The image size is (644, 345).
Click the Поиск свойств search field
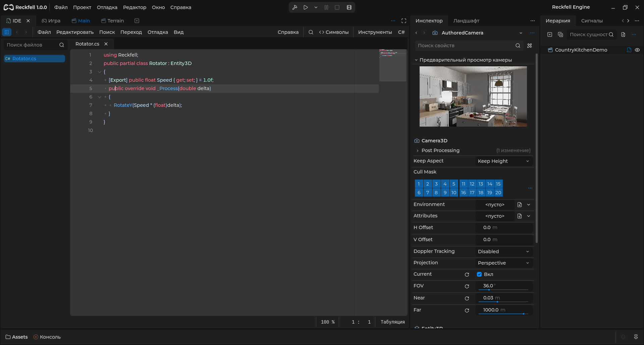coord(465,46)
